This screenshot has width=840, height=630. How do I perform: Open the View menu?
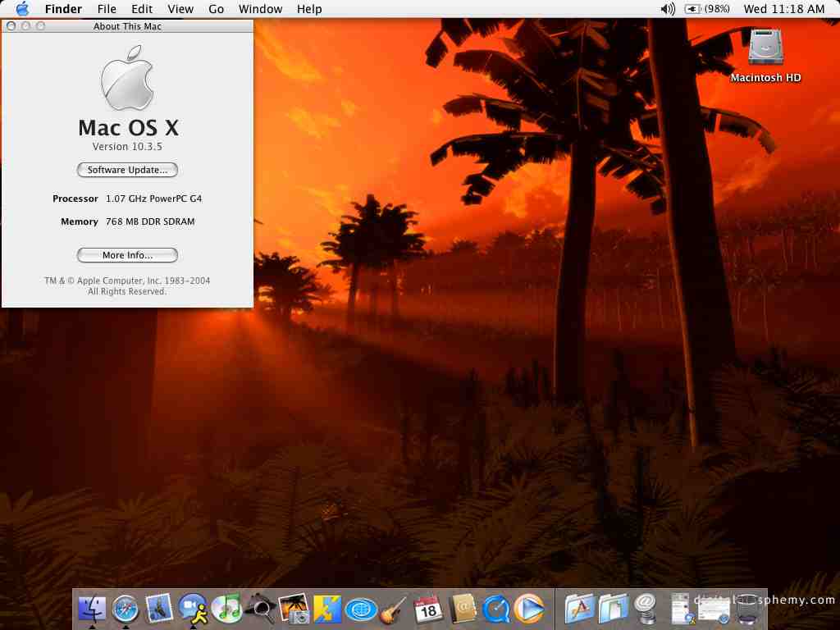(x=180, y=9)
